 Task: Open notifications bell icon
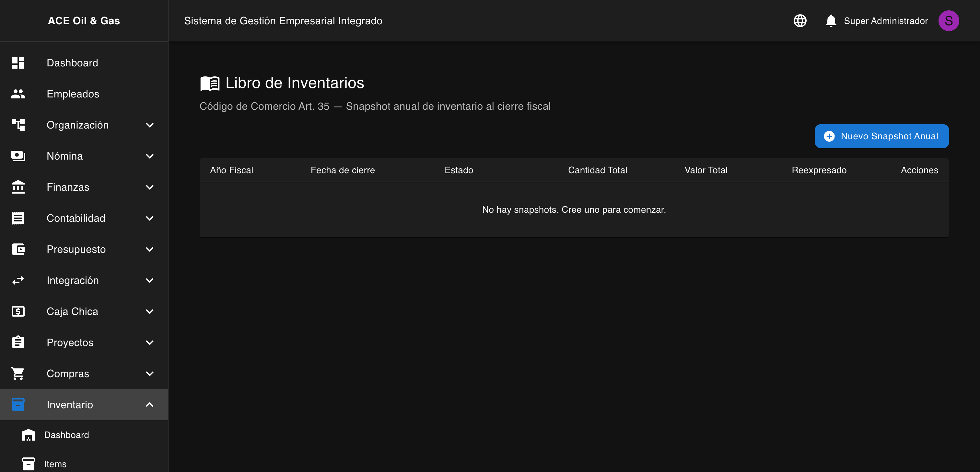click(831, 20)
